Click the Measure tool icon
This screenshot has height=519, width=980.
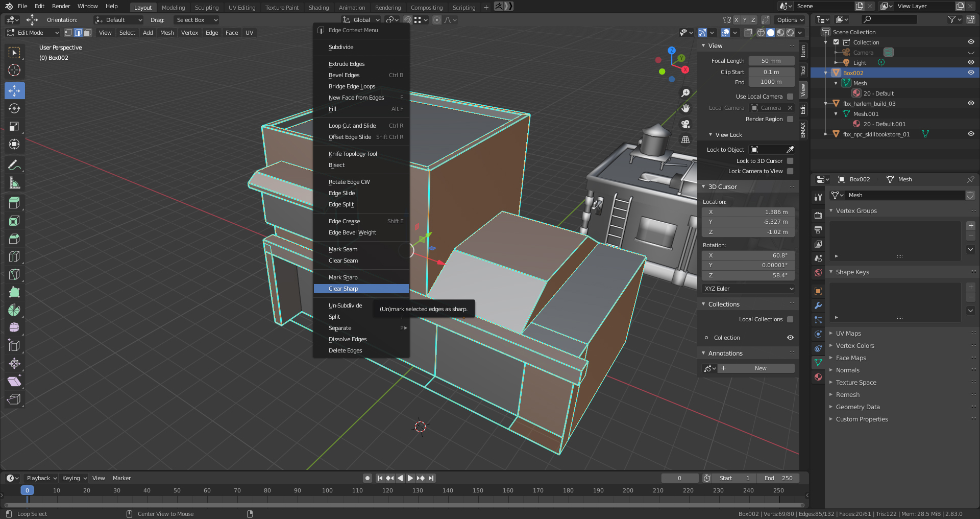(14, 183)
